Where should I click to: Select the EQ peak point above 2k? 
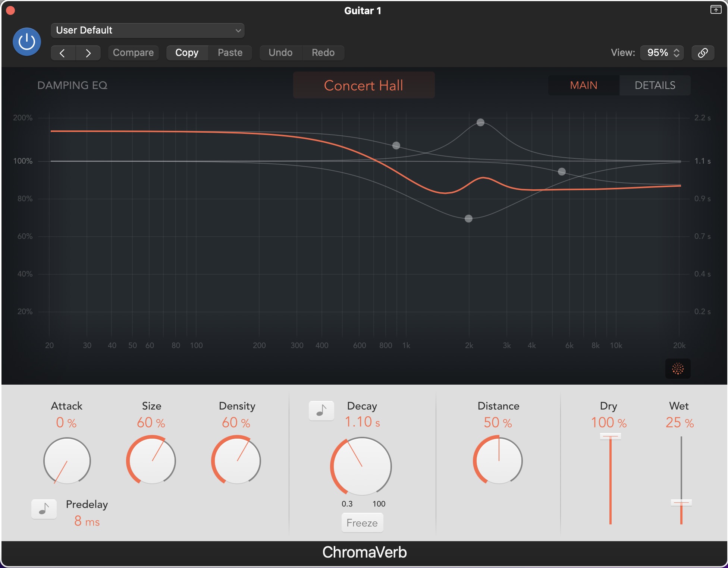pyautogui.click(x=480, y=122)
